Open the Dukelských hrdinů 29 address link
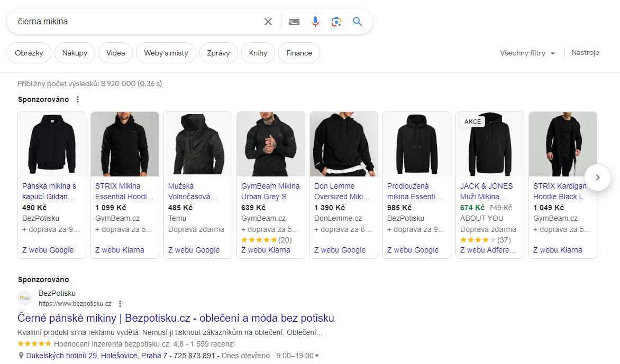 click(96, 356)
